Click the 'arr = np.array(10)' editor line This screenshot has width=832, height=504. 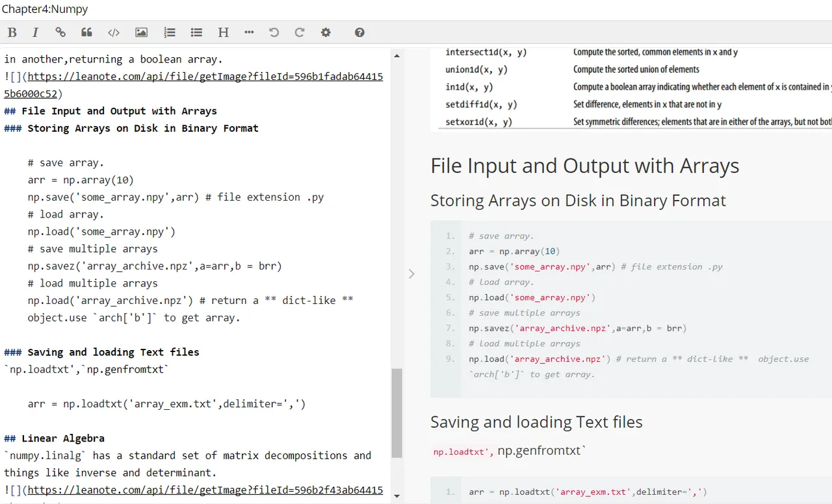81,180
